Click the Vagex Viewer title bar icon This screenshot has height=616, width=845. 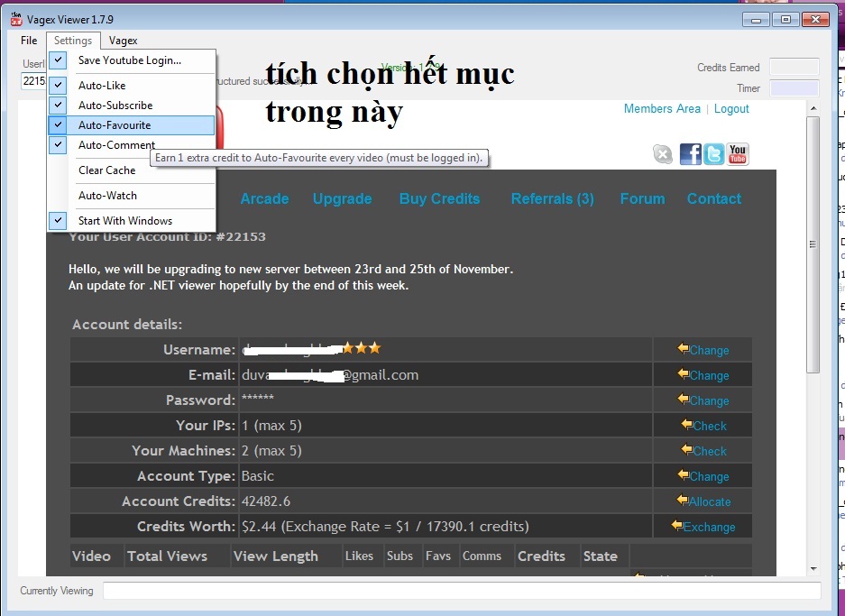(16, 20)
